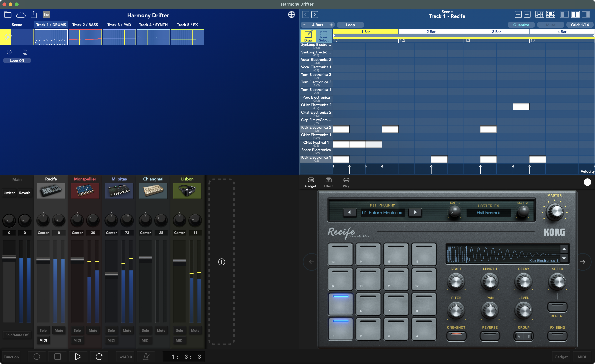The width and height of the screenshot is (595, 364).
Task: Open Grid: 1/16 selector
Action: 580,25
